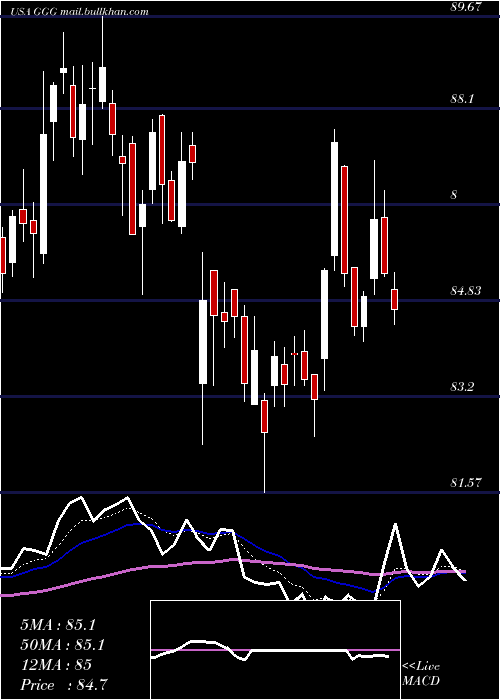Click the 84.83 price level label
This screenshot has height=700, width=500.
coord(466,291)
